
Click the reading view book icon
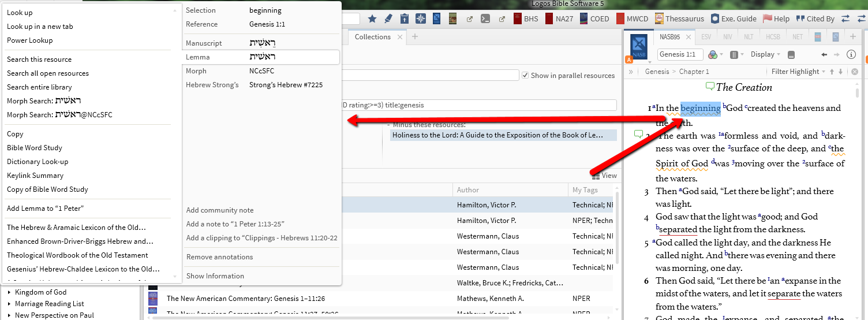tap(791, 55)
